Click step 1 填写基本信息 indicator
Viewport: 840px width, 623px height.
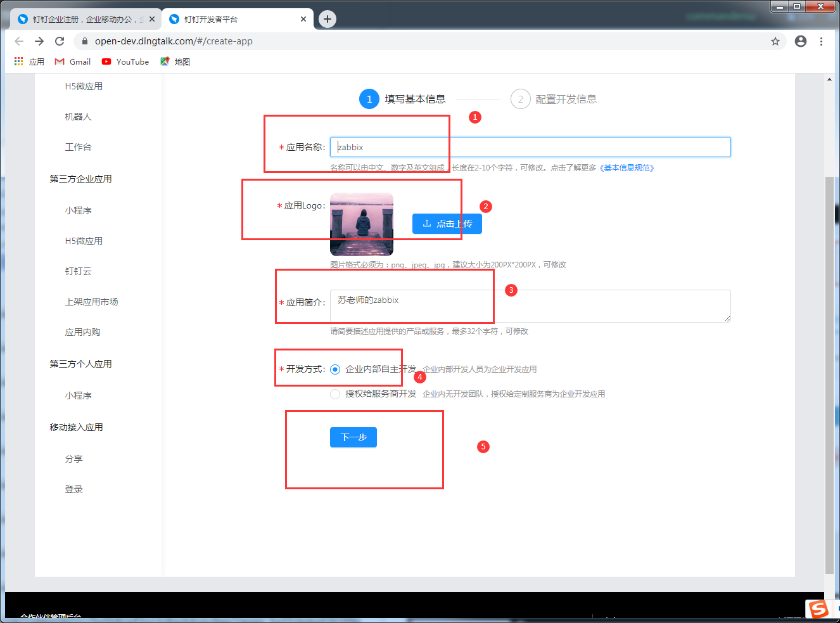tap(402, 99)
